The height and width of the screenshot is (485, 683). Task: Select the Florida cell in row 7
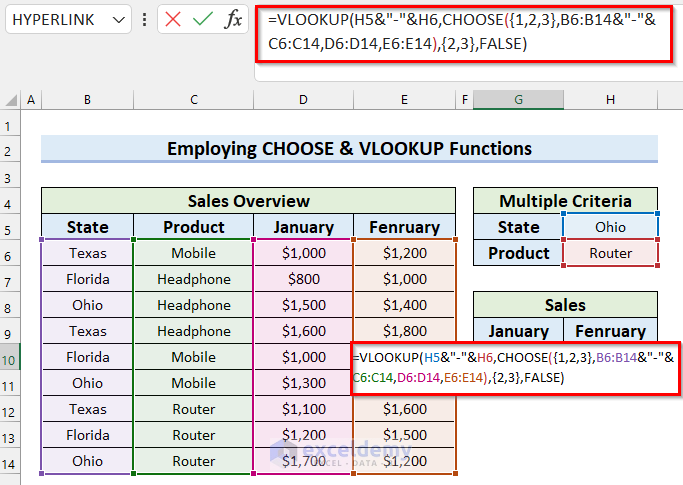pyautogui.click(x=87, y=279)
